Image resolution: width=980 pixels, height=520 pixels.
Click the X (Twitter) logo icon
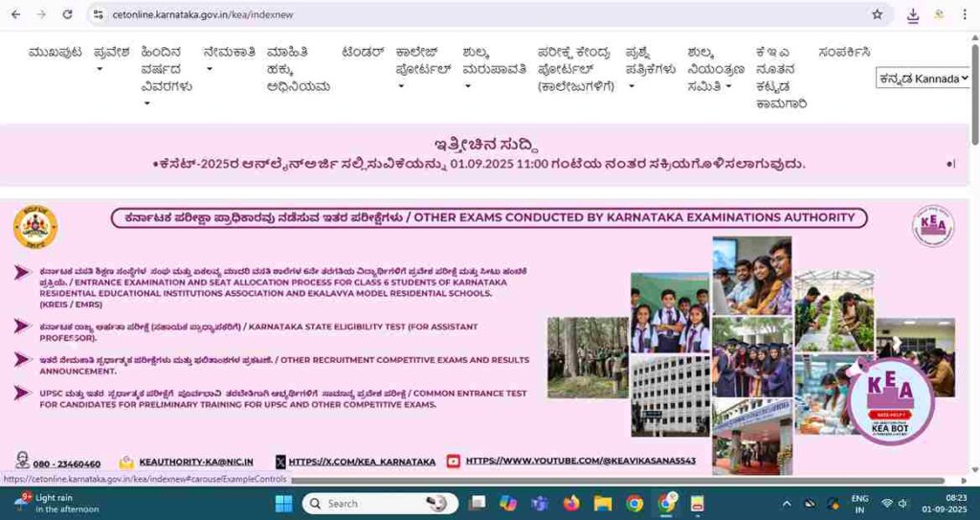280,462
